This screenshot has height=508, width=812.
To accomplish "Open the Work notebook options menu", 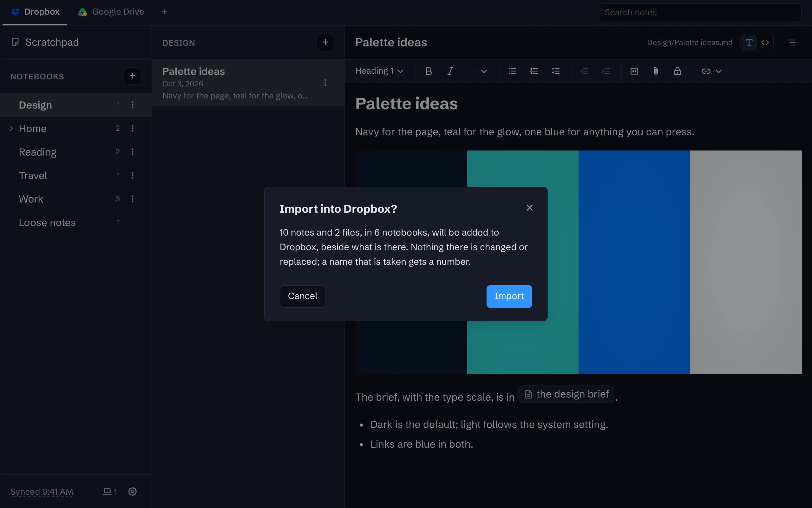I will (x=133, y=199).
